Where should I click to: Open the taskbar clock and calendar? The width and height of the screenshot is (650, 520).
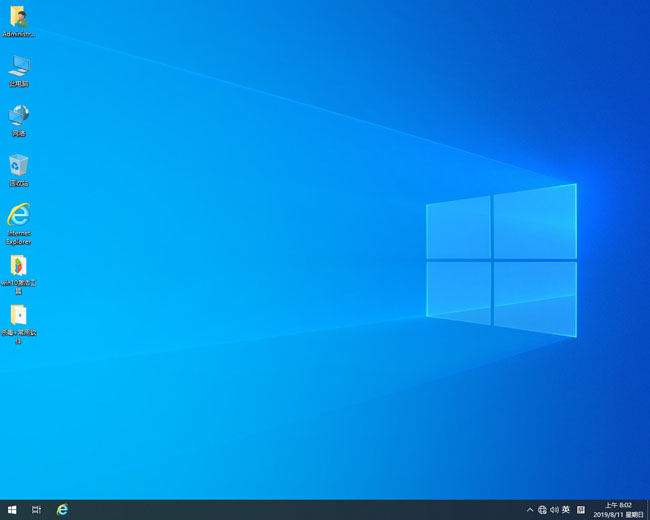[618, 505]
